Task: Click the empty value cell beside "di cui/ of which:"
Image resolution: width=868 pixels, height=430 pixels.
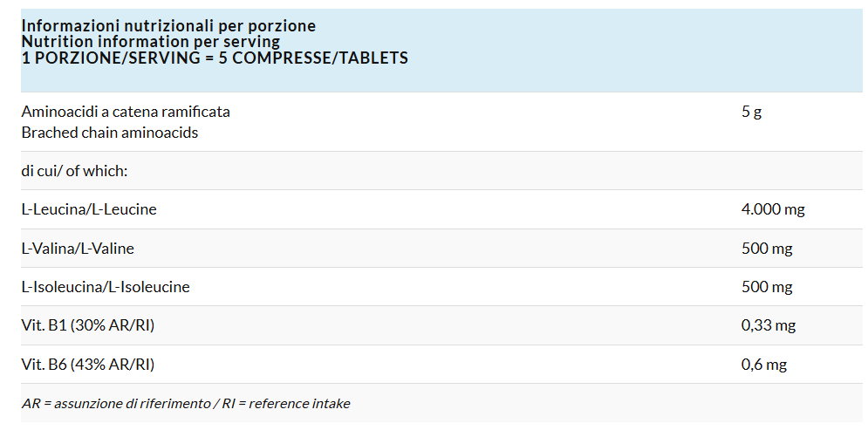Action: coord(794,171)
